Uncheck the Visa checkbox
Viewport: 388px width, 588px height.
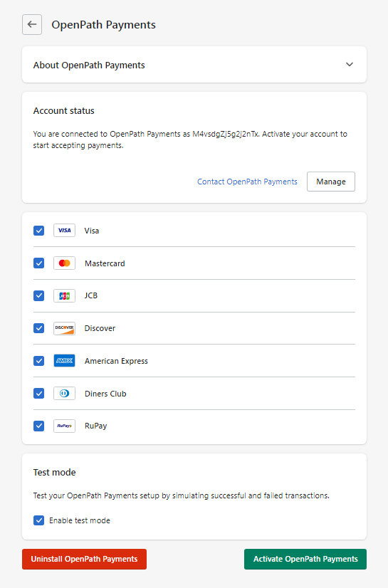coord(38,230)
